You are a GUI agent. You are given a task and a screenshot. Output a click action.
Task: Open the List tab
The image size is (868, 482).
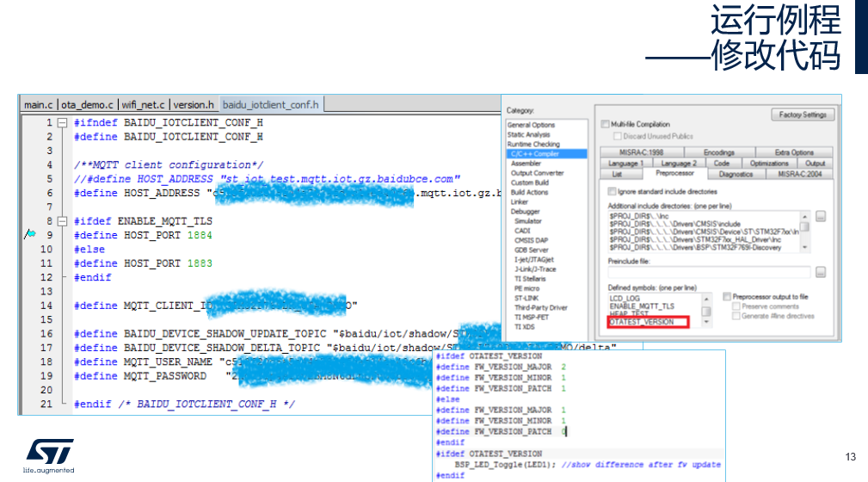(617, 174)
